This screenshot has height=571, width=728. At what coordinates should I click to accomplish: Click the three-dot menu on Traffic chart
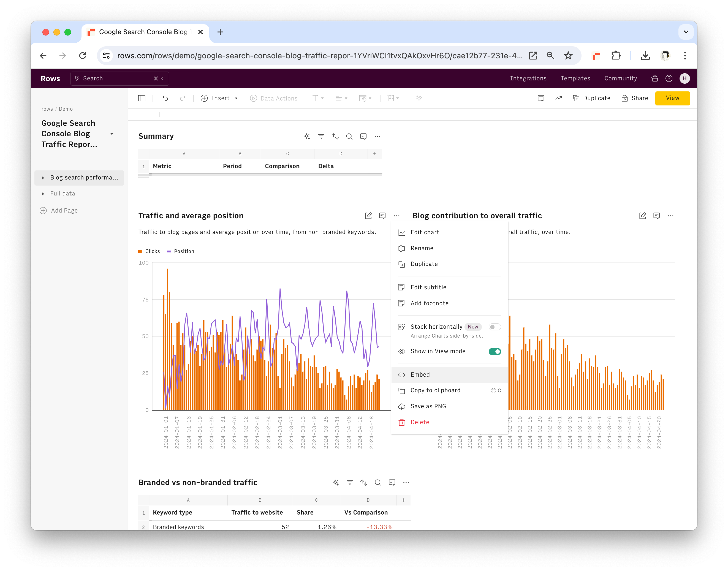coord(397,216)
